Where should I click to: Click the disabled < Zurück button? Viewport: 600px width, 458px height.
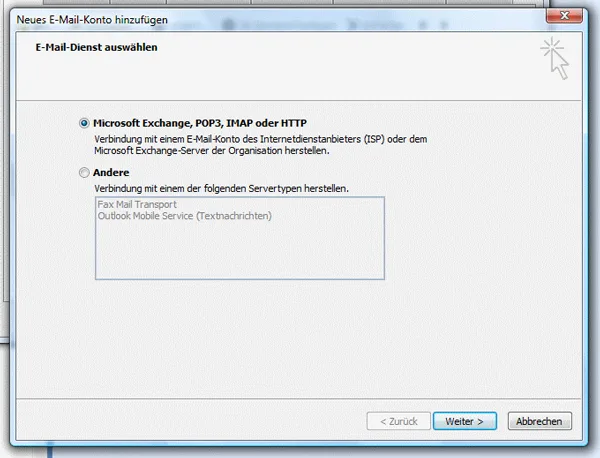399,421
